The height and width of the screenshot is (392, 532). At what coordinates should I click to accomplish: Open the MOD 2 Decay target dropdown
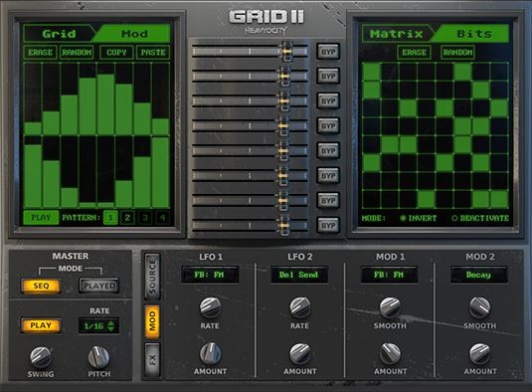[x=479, y=275]
